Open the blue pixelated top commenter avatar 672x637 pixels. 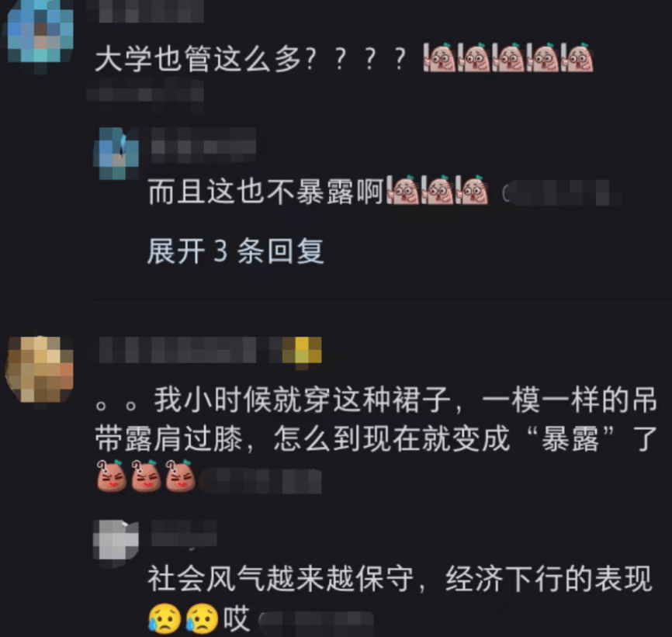coord(40,34)
